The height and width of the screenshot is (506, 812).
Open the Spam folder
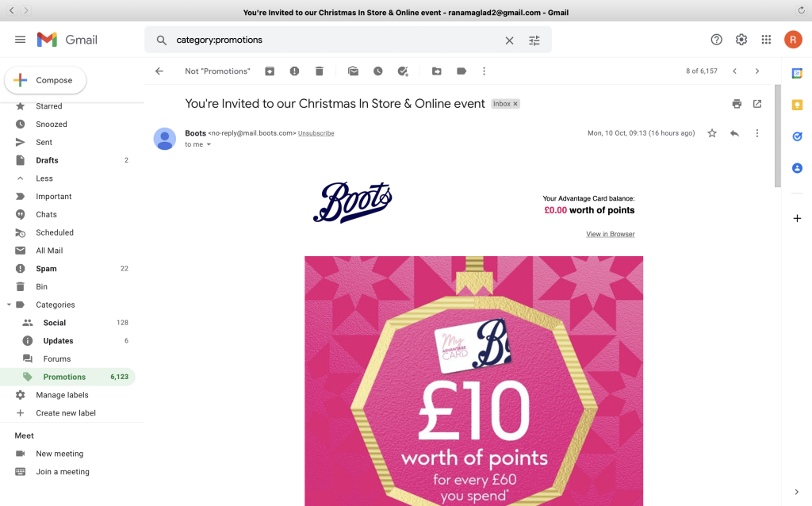(x=68, y=268)
